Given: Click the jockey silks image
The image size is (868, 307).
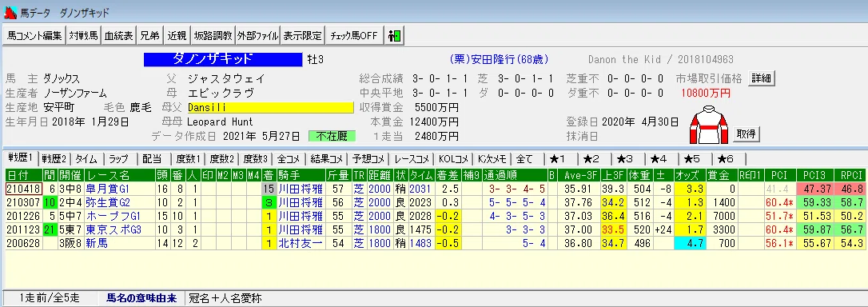Looking at the screenshot, I should (x=709, y=126).
